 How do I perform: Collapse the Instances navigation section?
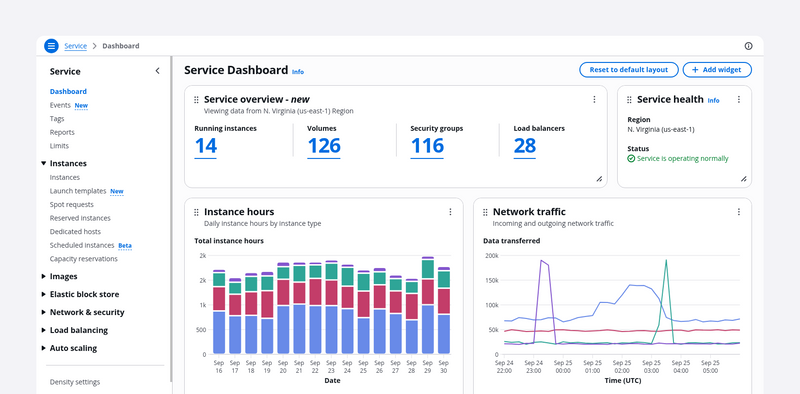[x=43, y=163]
